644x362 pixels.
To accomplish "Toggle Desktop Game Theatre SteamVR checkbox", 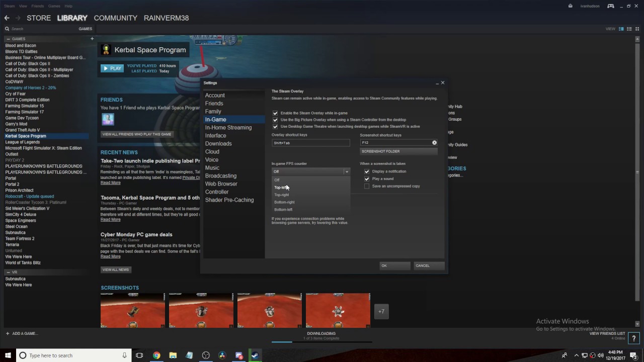I will (x=275, y=126).
